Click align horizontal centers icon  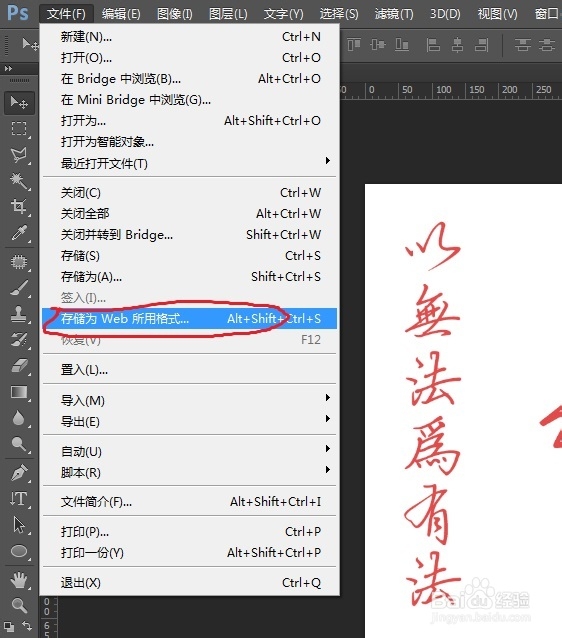[x=457, y=44]
